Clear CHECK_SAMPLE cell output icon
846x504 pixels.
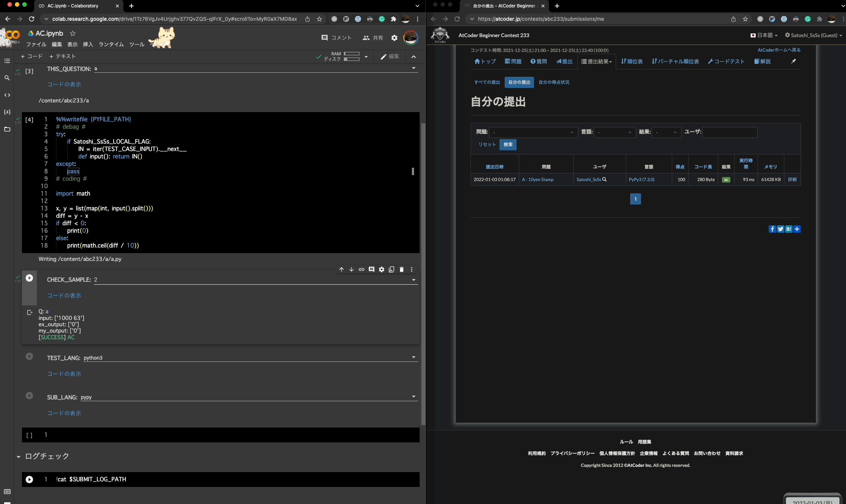(30, 312)
